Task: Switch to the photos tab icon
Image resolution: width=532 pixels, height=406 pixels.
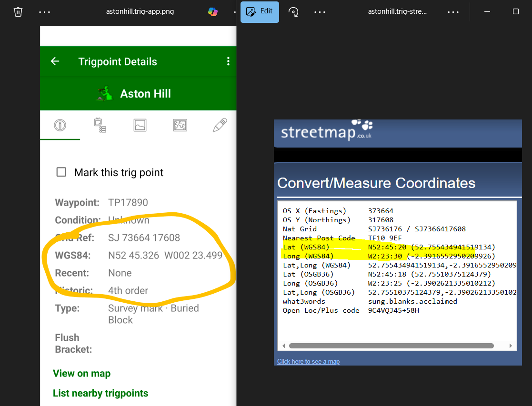Action: pyautogui.click(x=140, y=125)
